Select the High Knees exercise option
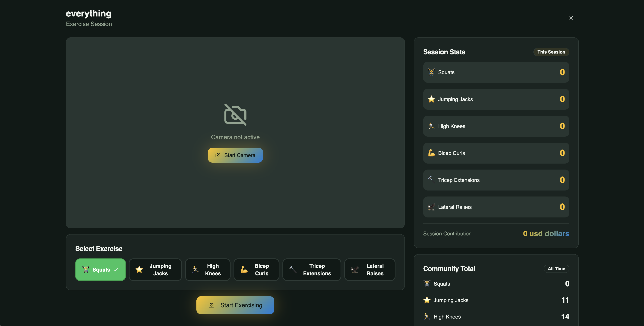The image size is (644, 326). click(207, 270)
